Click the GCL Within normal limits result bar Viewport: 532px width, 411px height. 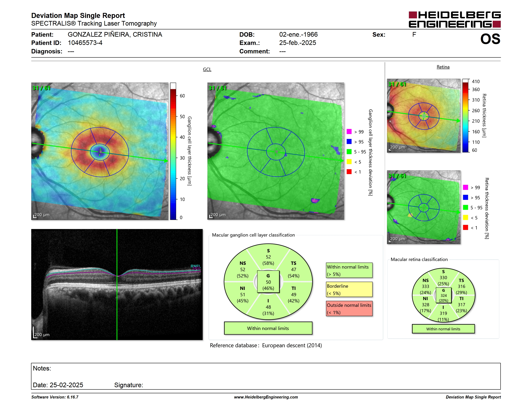pyautogui.click(x=268, y=328)
